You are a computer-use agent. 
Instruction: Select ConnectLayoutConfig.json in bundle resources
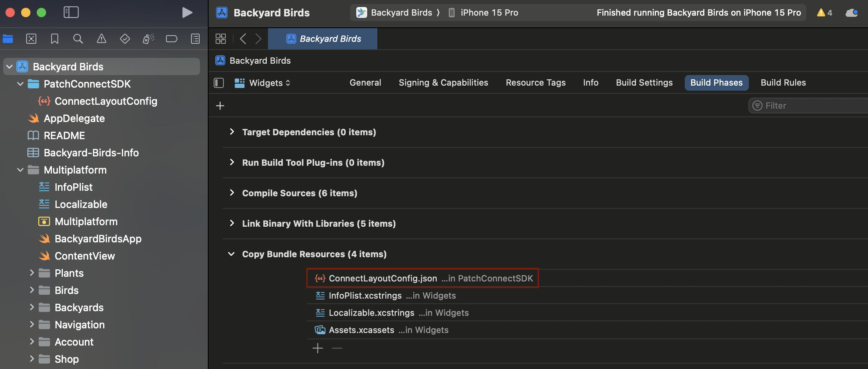423,278
